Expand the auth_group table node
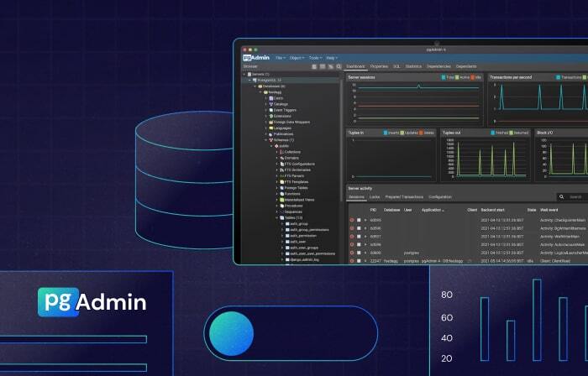Viewport: 588px width, 376px height. (x=282, y=224)
